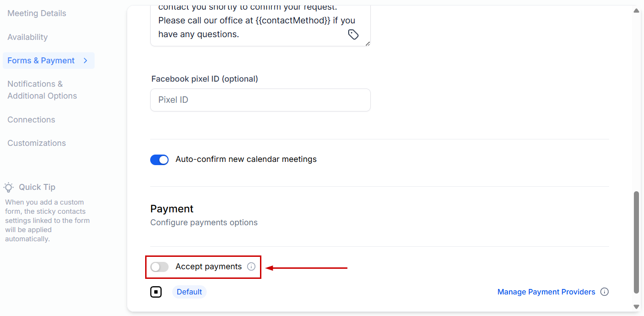The width and height of the screenshot is (644, 316).
Task: Click the Manage Payment Providers link
Action: [546, 292]
